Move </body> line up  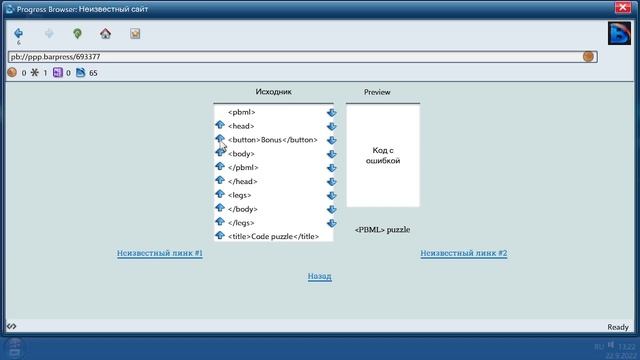(x=220, y=208)
